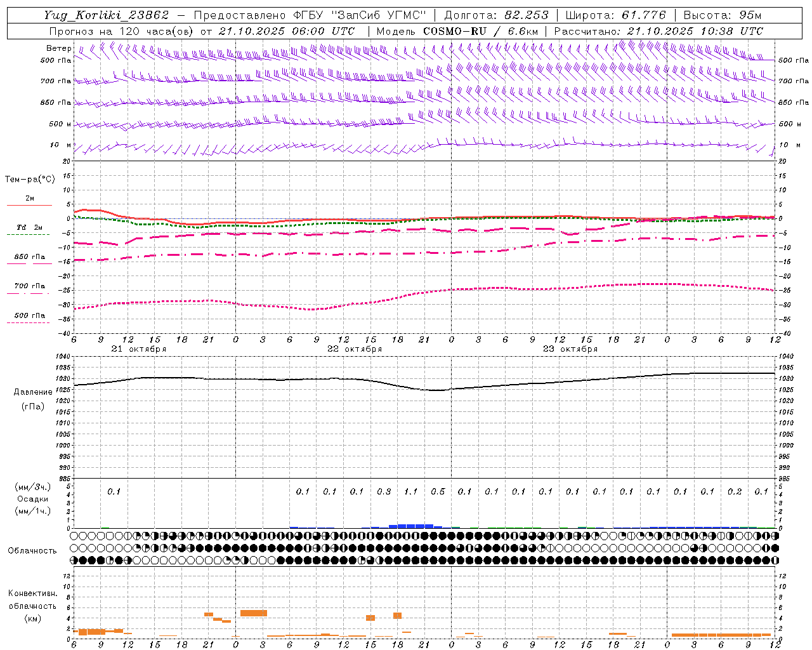Click the longitude value Долгота: 82.253

(497, 15)
